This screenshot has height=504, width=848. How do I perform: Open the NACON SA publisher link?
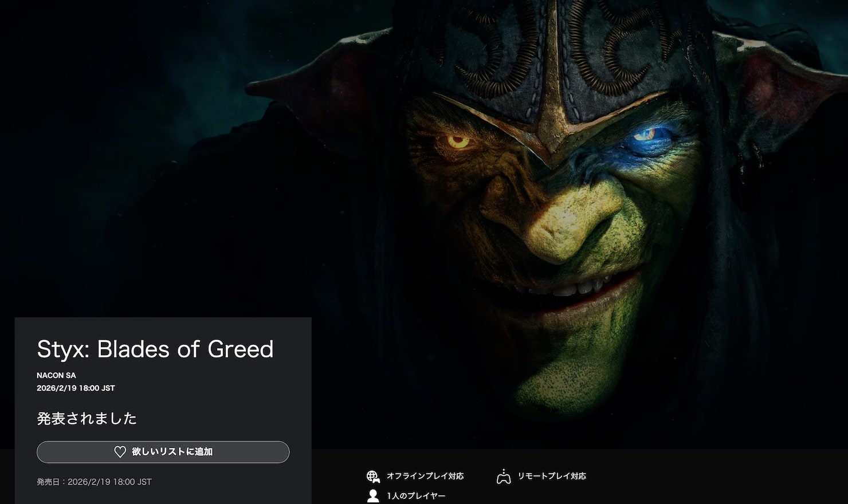(56, 376)
